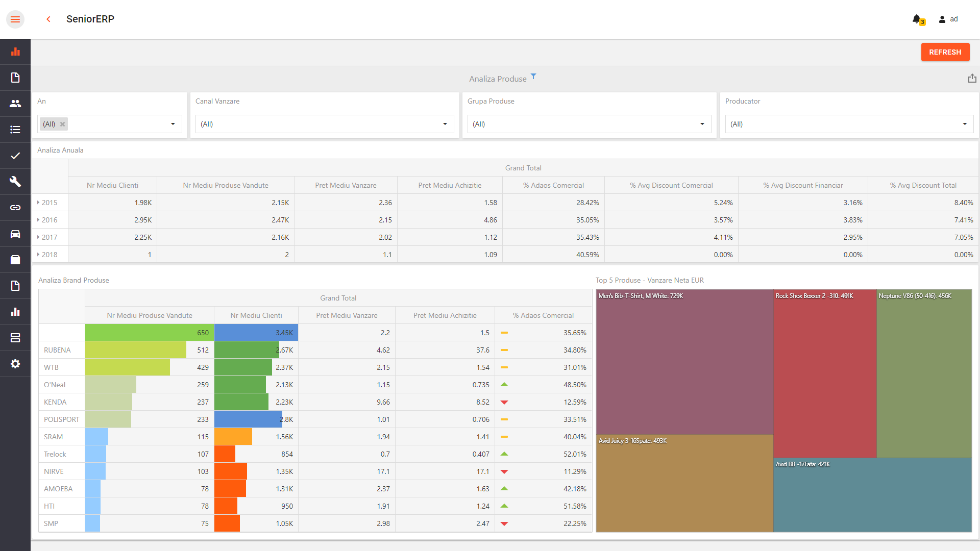980x551 pixels.
Task: Click the SRAM brand row label
Action: pos(53,437)
